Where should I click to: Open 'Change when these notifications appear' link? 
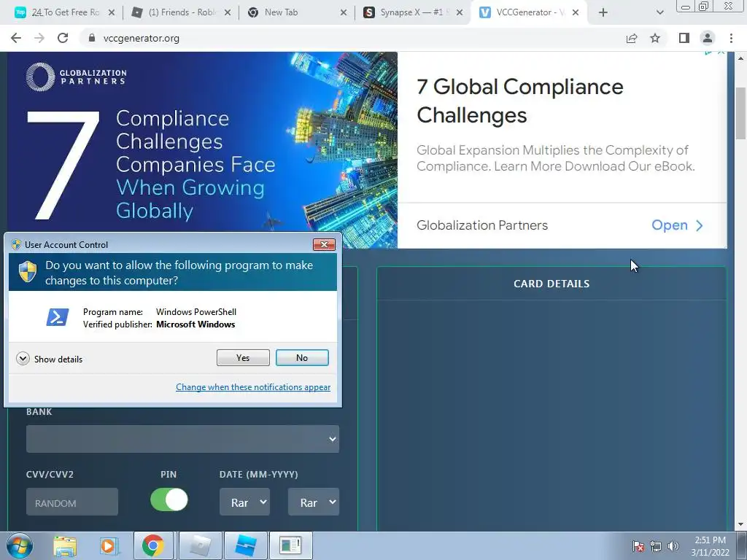(253, 387)
